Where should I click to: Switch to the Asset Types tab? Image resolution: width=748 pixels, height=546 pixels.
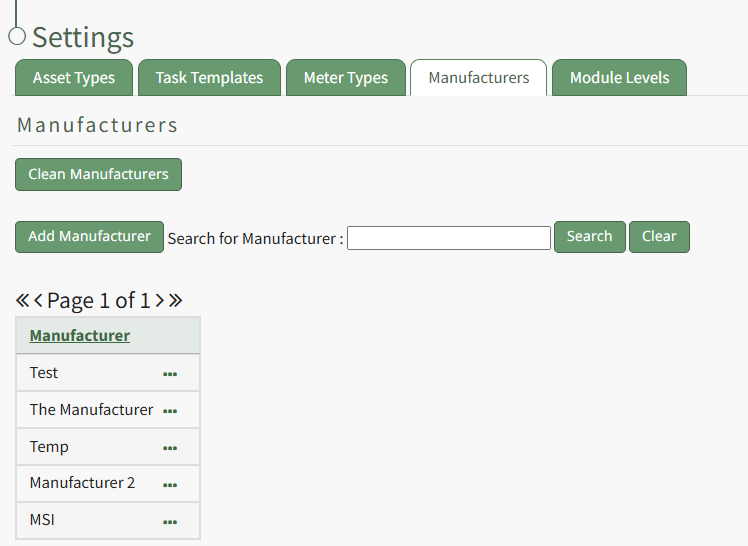[74, 78]
